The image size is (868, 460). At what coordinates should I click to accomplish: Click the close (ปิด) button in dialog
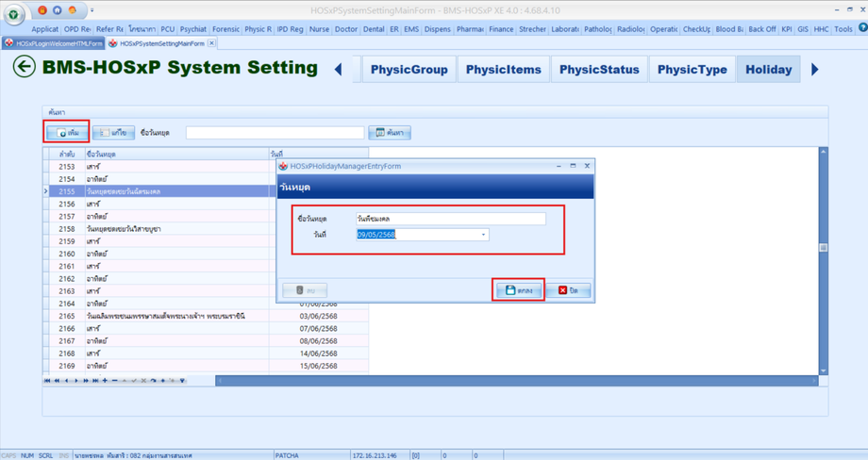coord(568,290)
